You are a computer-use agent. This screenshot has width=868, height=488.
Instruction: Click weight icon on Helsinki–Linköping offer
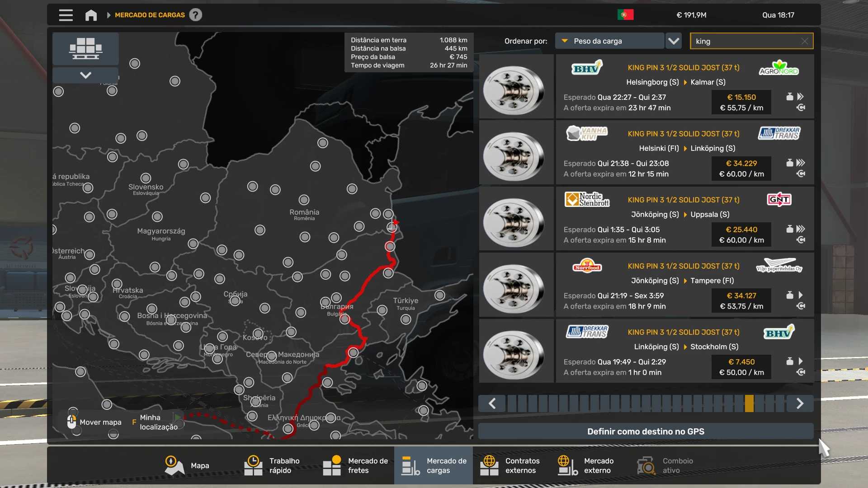pos(789,163)
